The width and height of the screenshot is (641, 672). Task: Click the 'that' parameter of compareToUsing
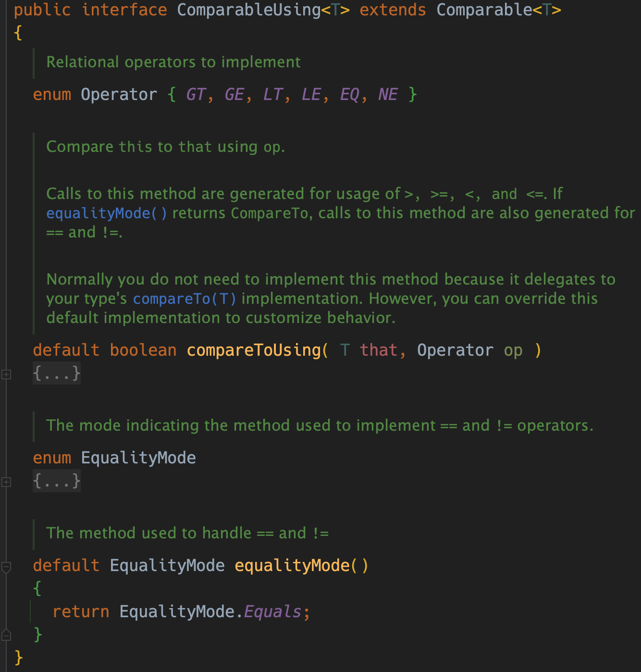pos(379,350)
